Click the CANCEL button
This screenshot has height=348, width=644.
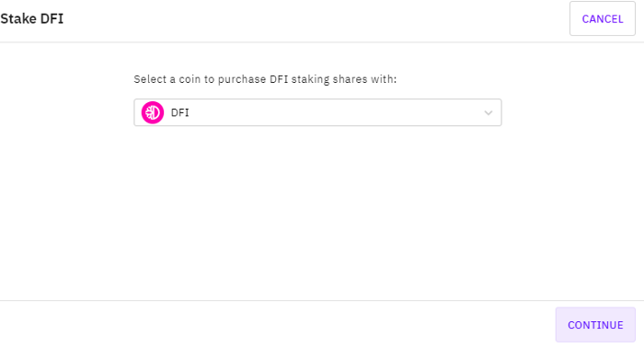602,18
